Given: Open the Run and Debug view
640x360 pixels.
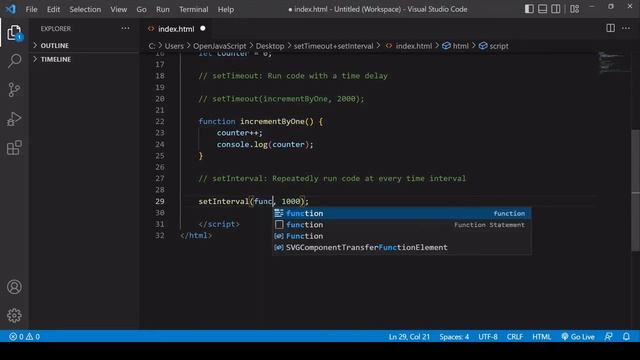Looking at the screenshot, I should tap(14, 119).
